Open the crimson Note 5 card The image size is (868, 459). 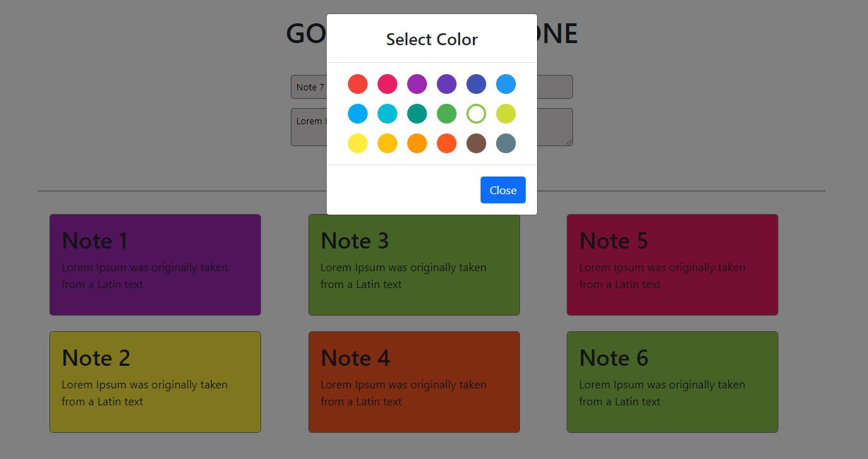point(673,265)
